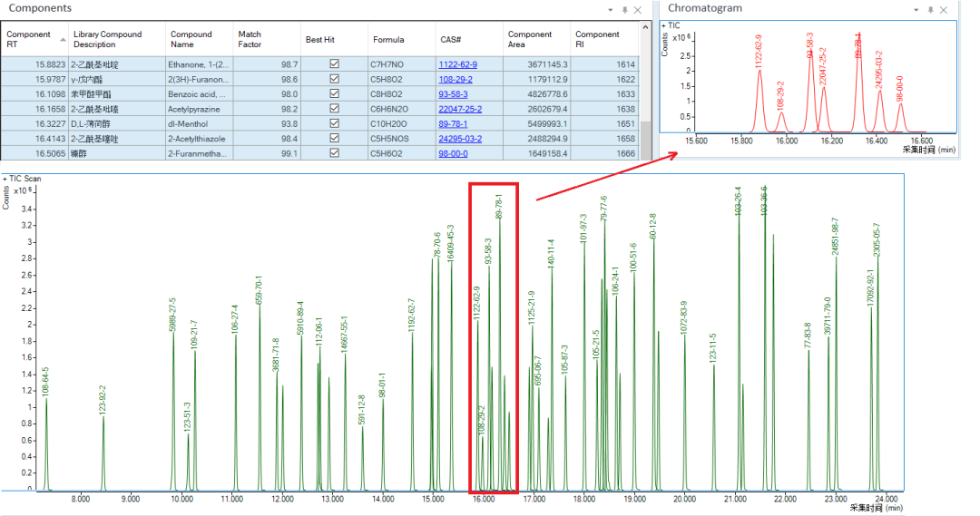Image resolution: width=980 pixels, height=516 pixels.
Task: Click component RI value 1666
Action: [x=625, y=153]
